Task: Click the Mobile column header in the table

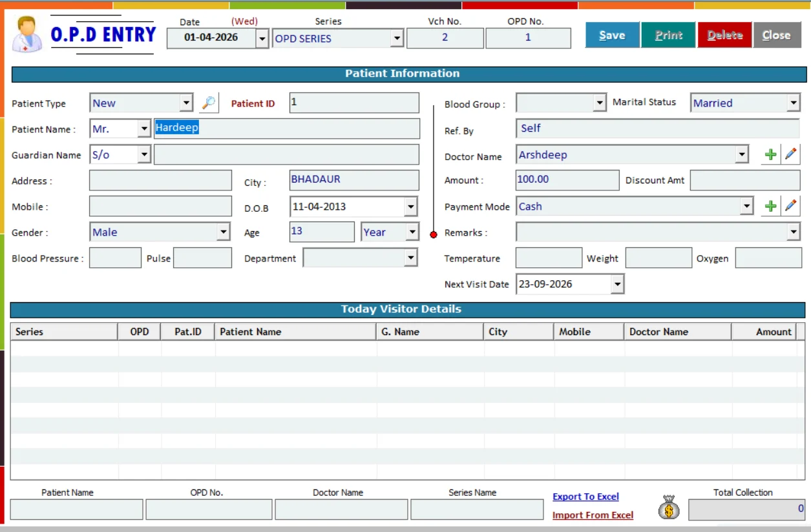Action: click(589, 332)
